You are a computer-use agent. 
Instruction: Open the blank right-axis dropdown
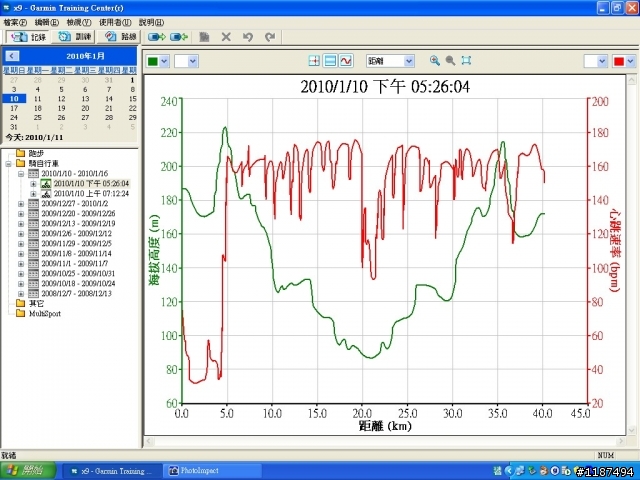602,62
